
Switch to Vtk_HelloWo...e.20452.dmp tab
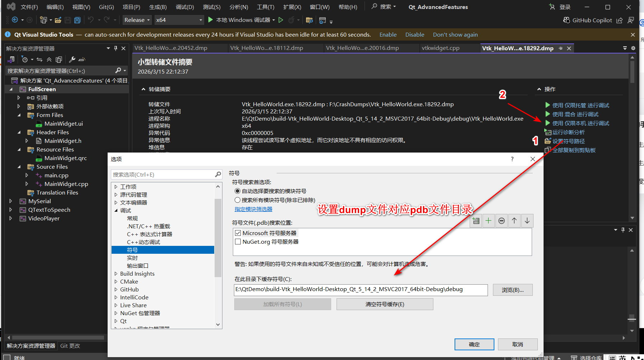(x=171, y=48)
